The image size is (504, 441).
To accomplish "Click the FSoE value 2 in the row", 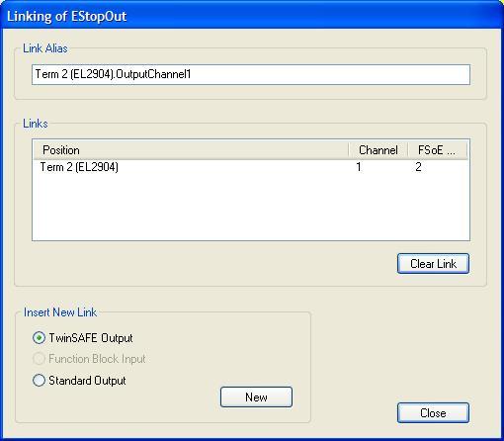I will [x=418, y=167].
